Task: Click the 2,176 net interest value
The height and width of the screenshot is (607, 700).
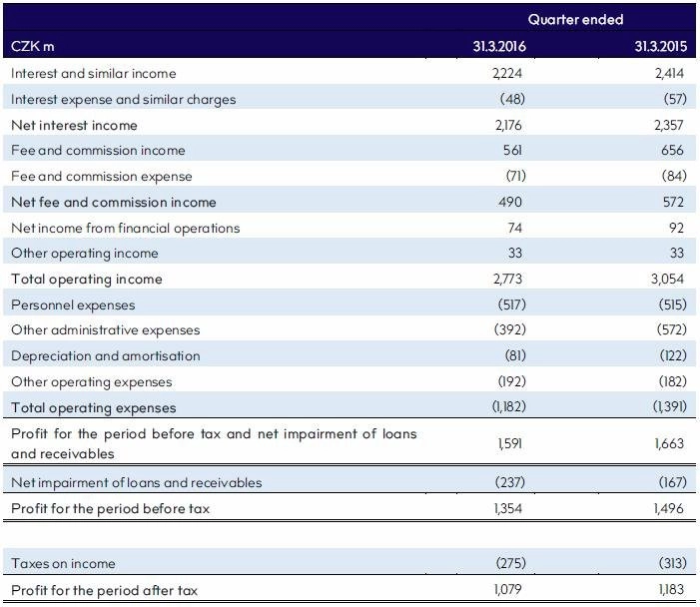Action: click(x=508, y=126)
